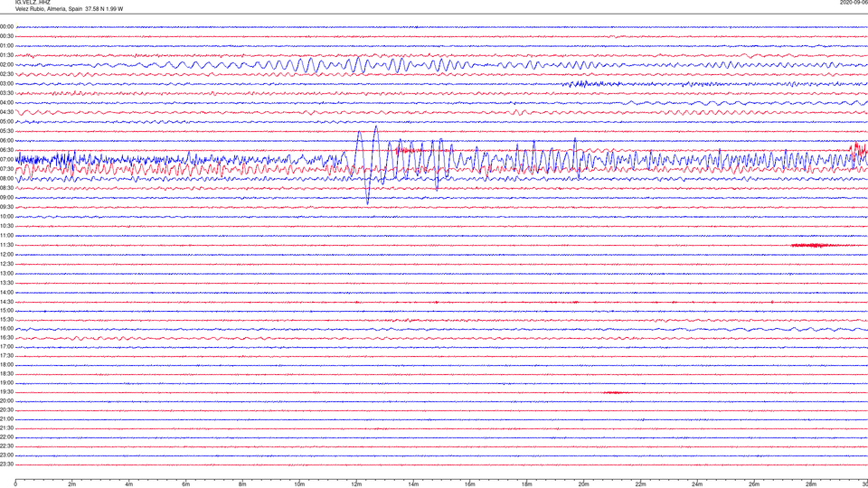The width and height of the screenshot is (868, 488).
Task: Click the 16m tick label on time axis
Action: click(x=470, y=484)
